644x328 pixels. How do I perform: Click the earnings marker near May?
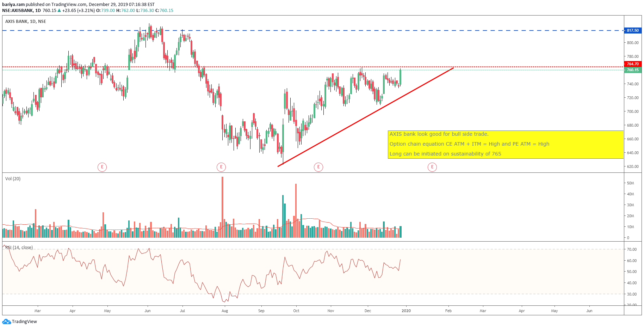pyautogui.click(x=102, y=167)
